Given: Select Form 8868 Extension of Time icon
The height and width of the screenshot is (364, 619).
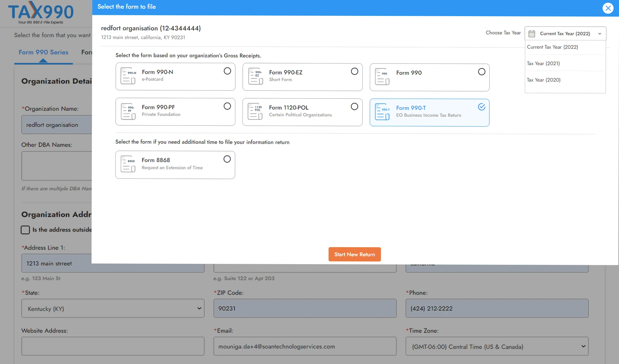Looking at the screenshot, I should click(x=128, y=165).
